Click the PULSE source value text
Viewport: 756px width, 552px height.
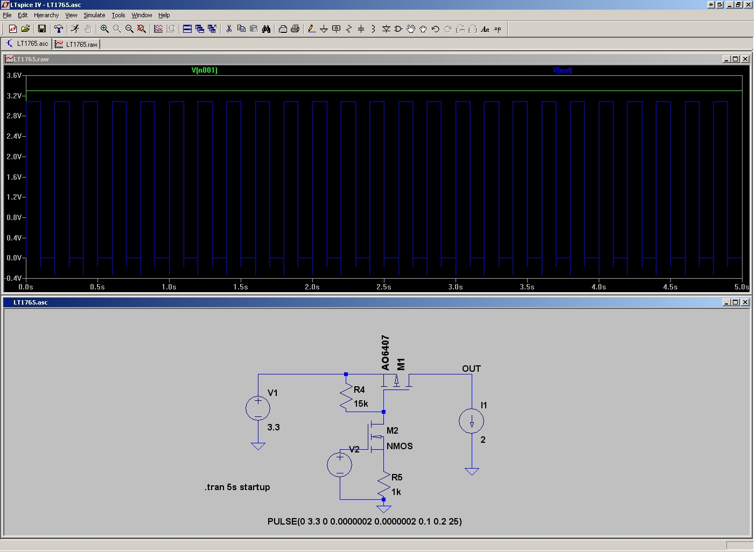(365, 521)
